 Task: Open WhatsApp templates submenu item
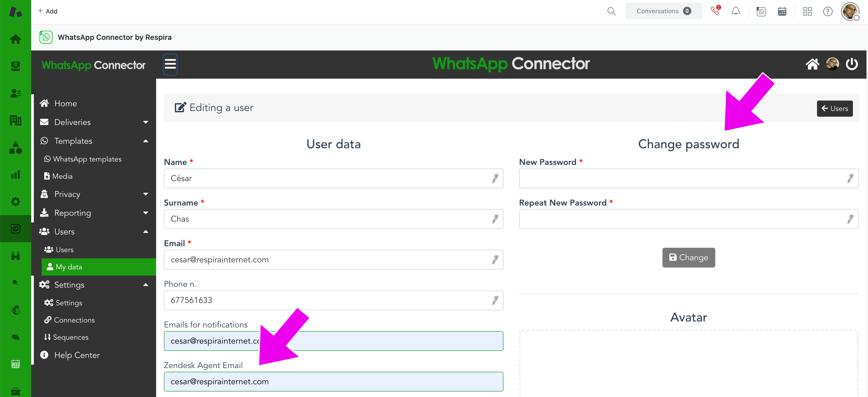83,159
